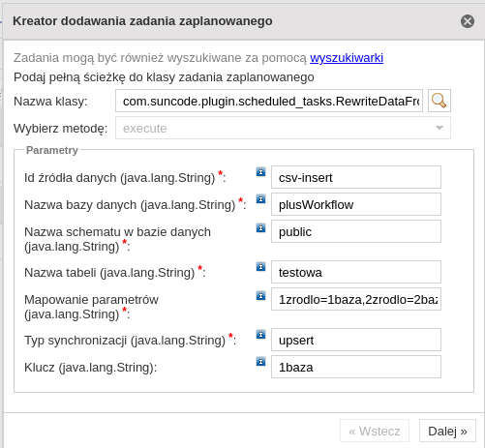Click info icon for Klucz parameter
This screenshot has width=485, height=448.
coord(260,361)
